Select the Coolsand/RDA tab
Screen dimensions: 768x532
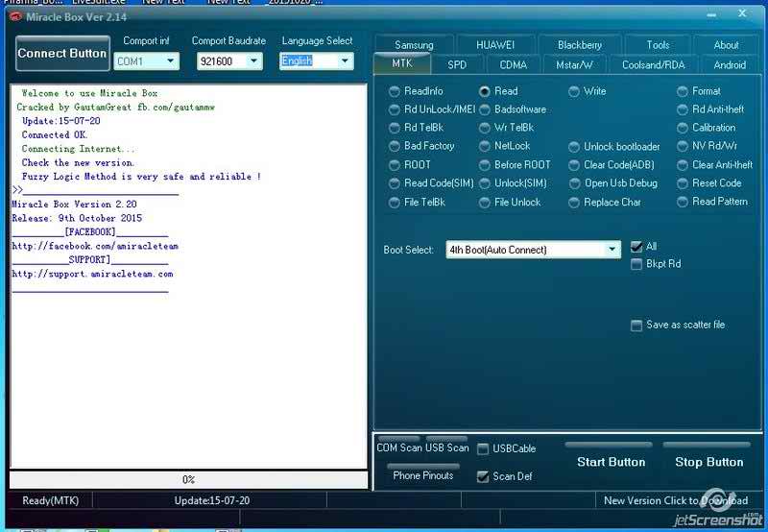[654, 64]
